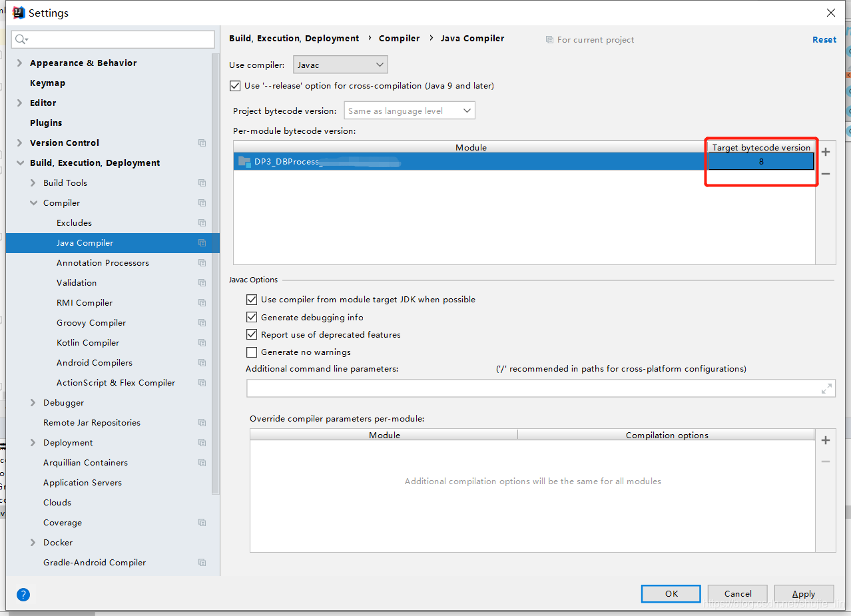Open Plugins settings page

pyautogui.click(x=46, y=123)
